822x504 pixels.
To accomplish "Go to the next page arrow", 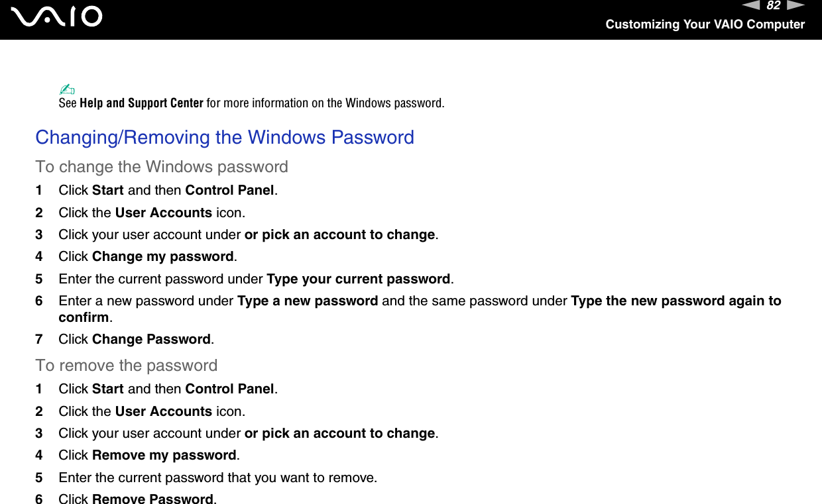I will coord(796,6).
